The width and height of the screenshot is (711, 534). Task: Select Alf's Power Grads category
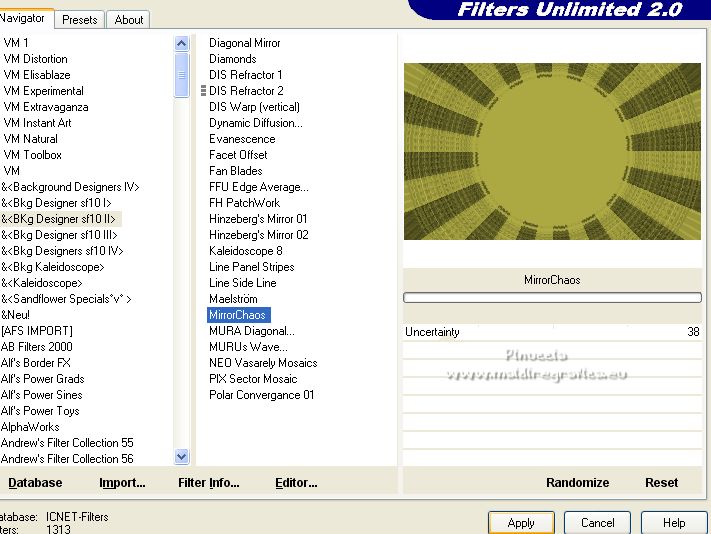tap(43, 379)
